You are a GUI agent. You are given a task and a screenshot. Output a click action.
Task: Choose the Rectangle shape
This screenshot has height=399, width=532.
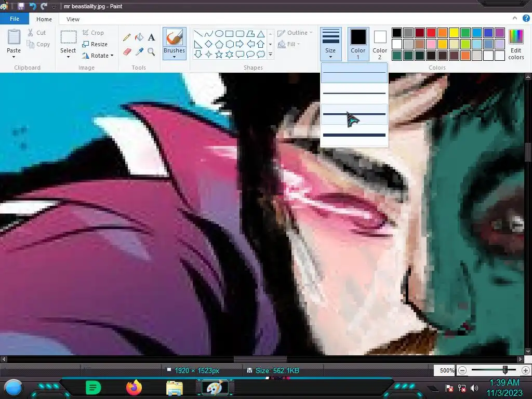click(229, 34)
